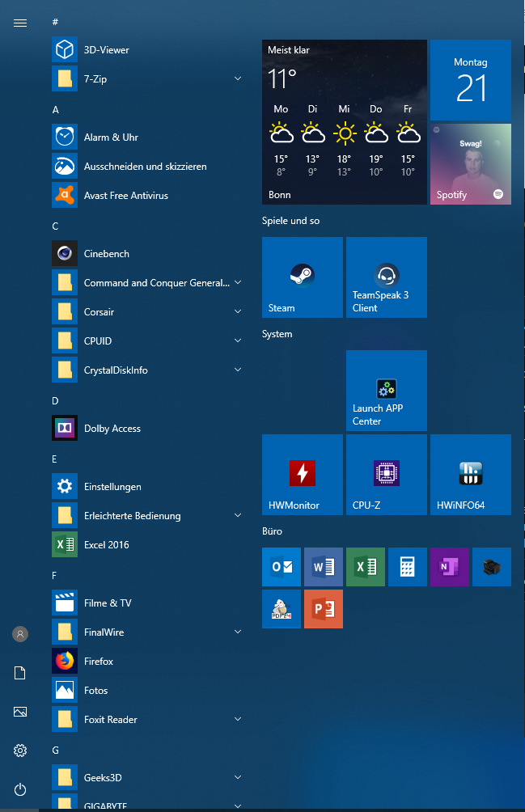Viewport: 525px width, 812px height.
Task: Open the CPU-Z tile
Action: tap(386, 475)
